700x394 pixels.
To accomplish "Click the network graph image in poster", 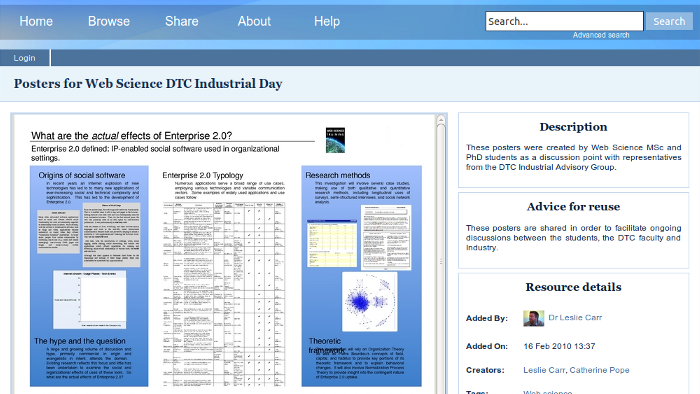I will coord(370,302).
